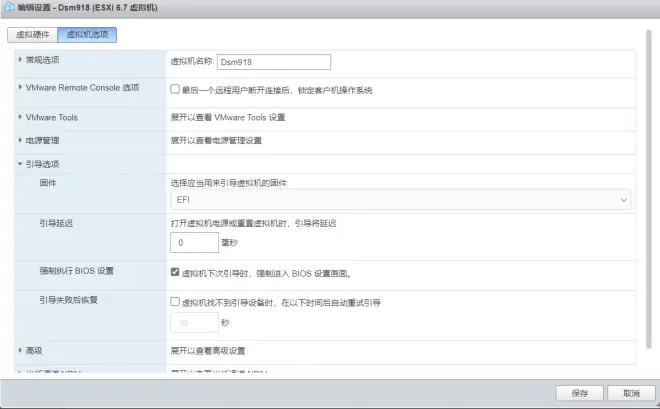Click the 固件 row label
660x409 pixels.
tap(48, 183)
